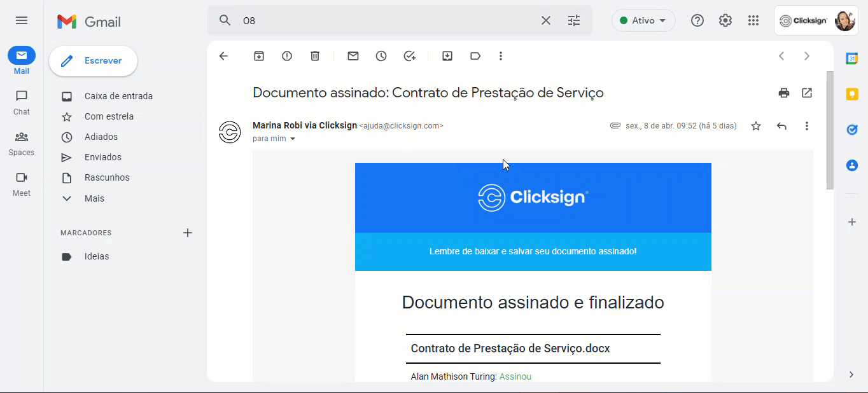Mark email as unread
The width and height of the screenshot is (868, 393).
pyautogui.click(x=353, y=56)
